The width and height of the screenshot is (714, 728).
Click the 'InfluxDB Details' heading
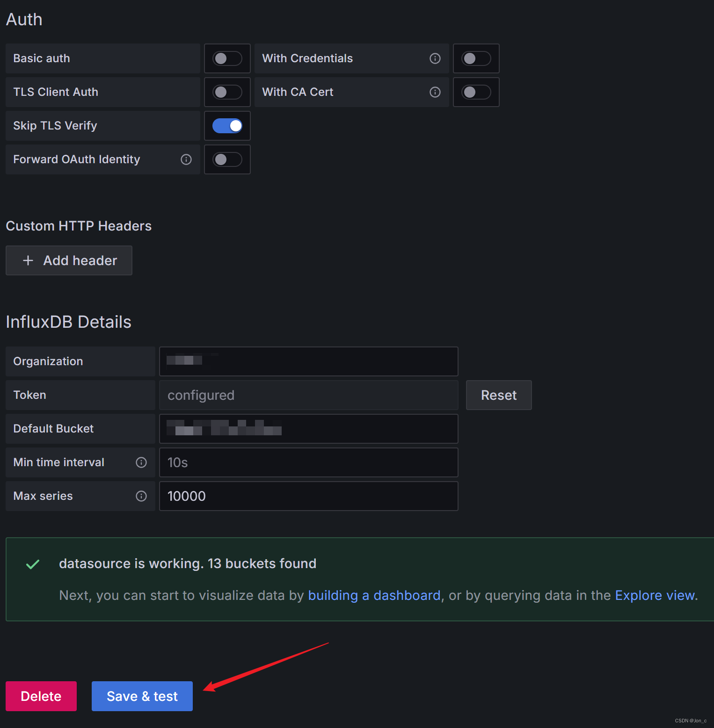click(68, 322)
